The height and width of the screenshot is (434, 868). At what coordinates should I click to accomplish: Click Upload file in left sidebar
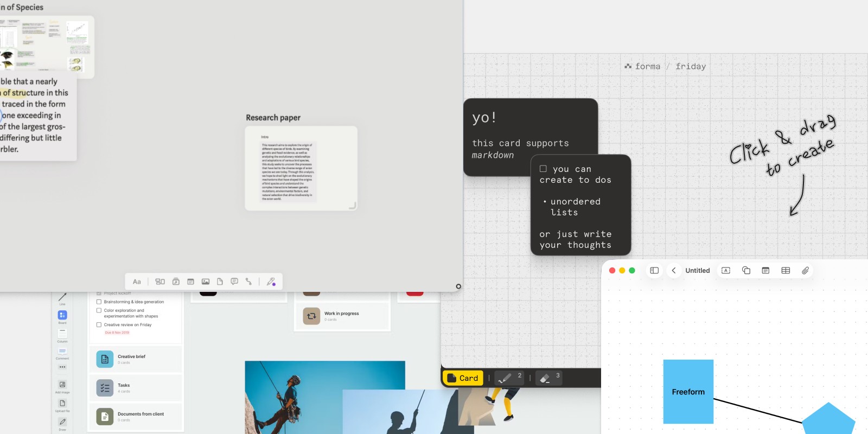(x=62, y=405)
